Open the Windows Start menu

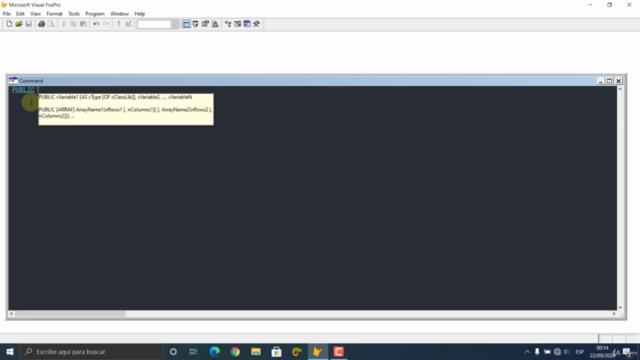[x=10, y=351]
